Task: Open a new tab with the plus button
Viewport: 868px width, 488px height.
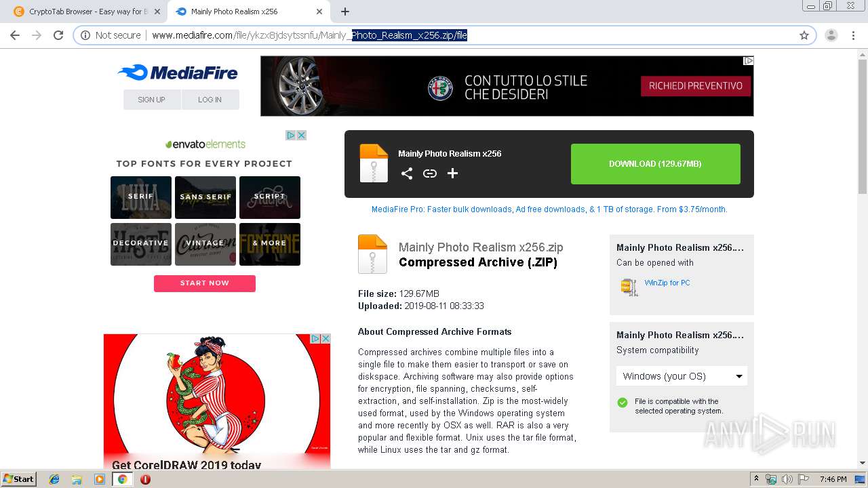Action: pos(345,12)
